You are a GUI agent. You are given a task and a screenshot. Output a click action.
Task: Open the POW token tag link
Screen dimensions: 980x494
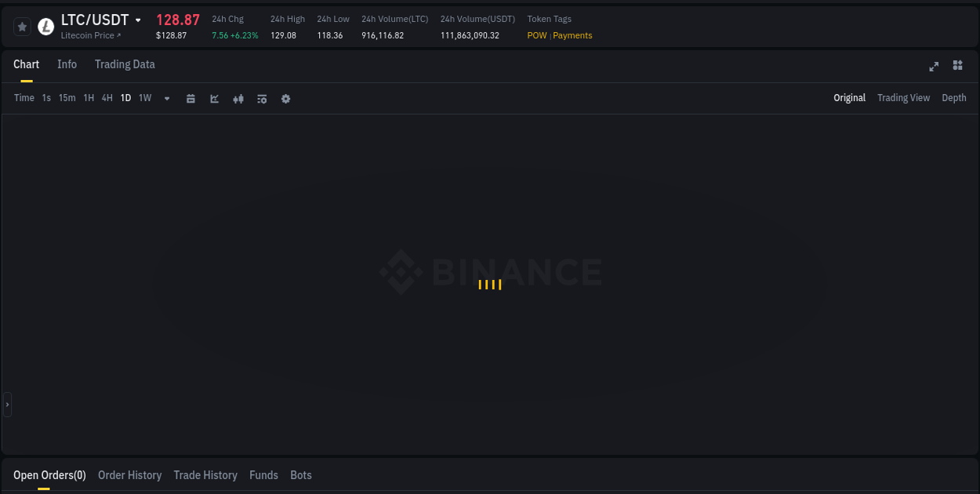(537, 35)
